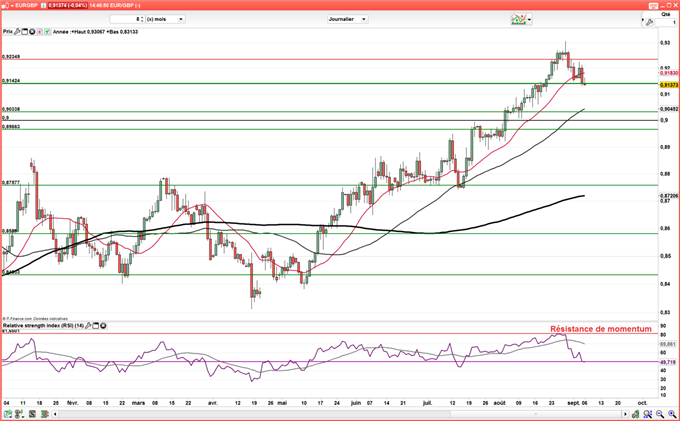Click the RSI average value tag 69,861
The image size is (680, 421).
point(669,343)
